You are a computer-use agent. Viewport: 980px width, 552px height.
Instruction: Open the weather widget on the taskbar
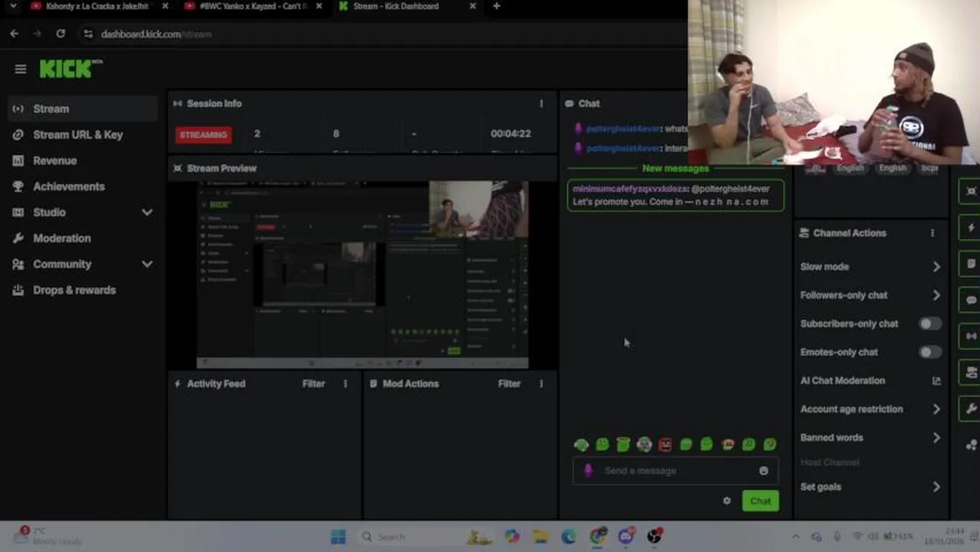(x=48, y=536)
